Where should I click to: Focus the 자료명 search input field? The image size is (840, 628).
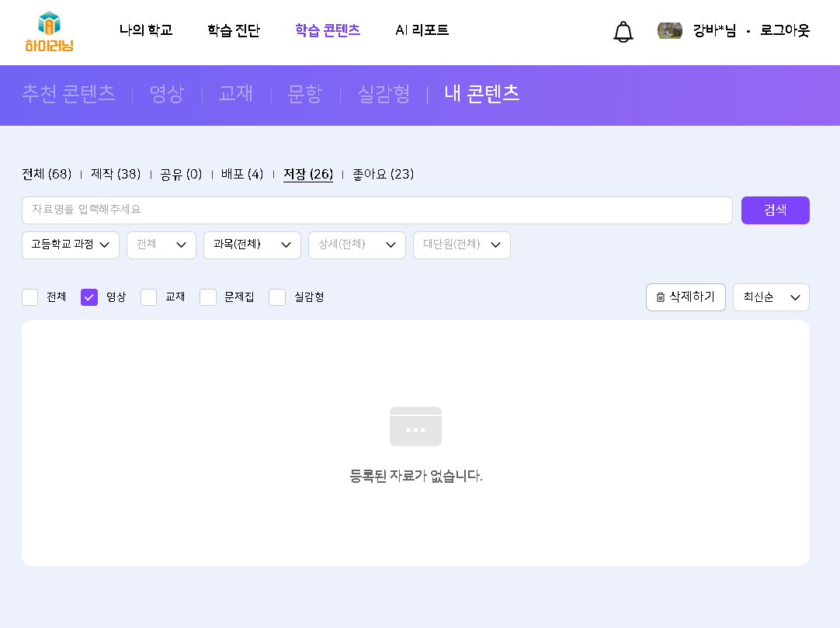pos(377,210)
